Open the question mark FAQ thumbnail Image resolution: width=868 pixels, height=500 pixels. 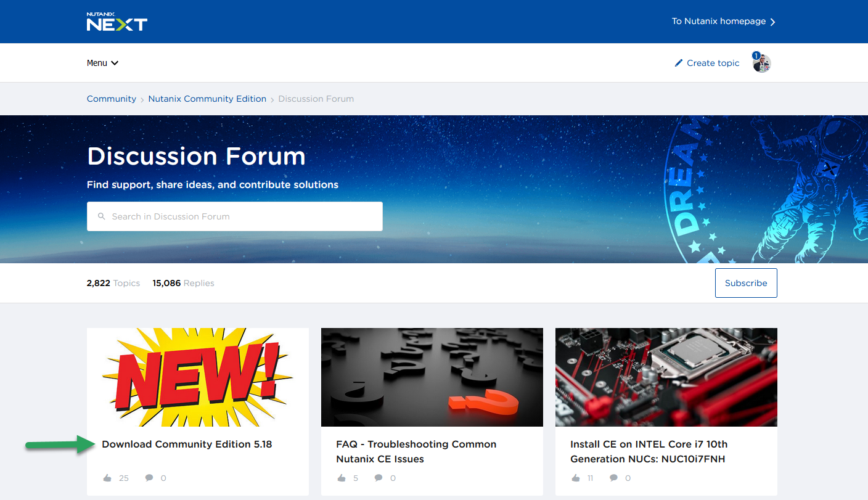[x=432, y=377]
